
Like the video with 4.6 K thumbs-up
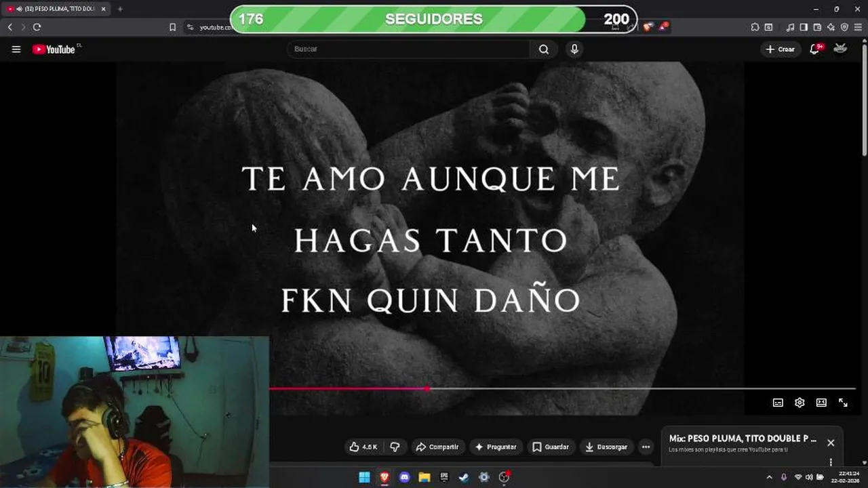(363, 447)
